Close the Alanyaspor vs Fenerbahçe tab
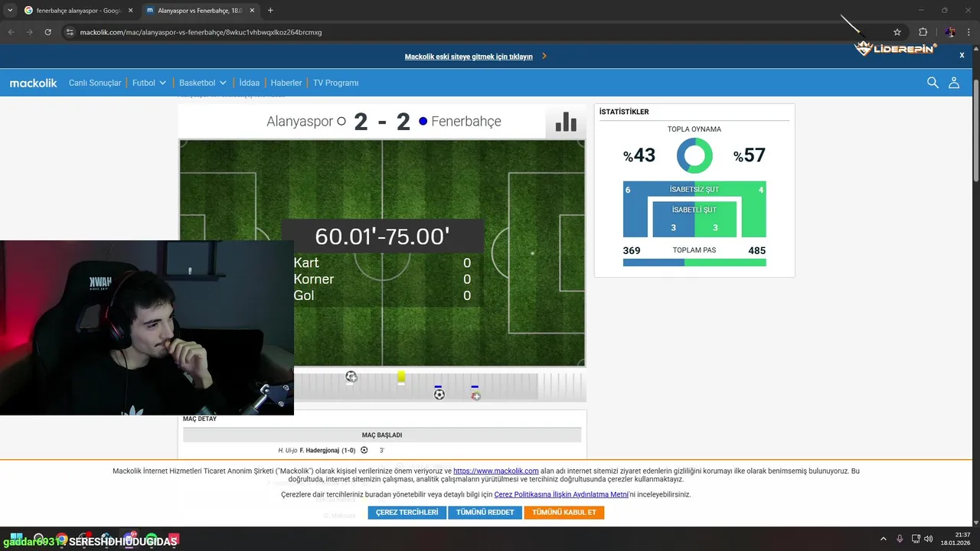Screen dimensions: 980x551 coord(251,11)
